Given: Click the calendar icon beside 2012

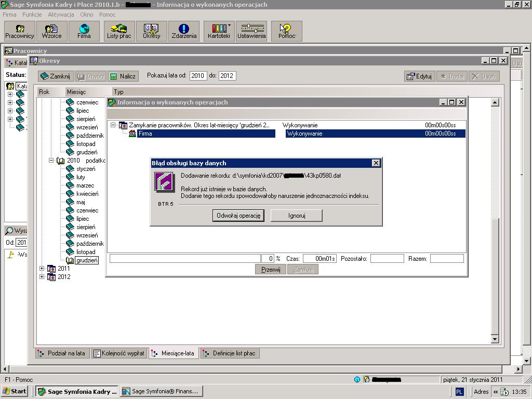Looking at the screenshot, I should (51, 277).
